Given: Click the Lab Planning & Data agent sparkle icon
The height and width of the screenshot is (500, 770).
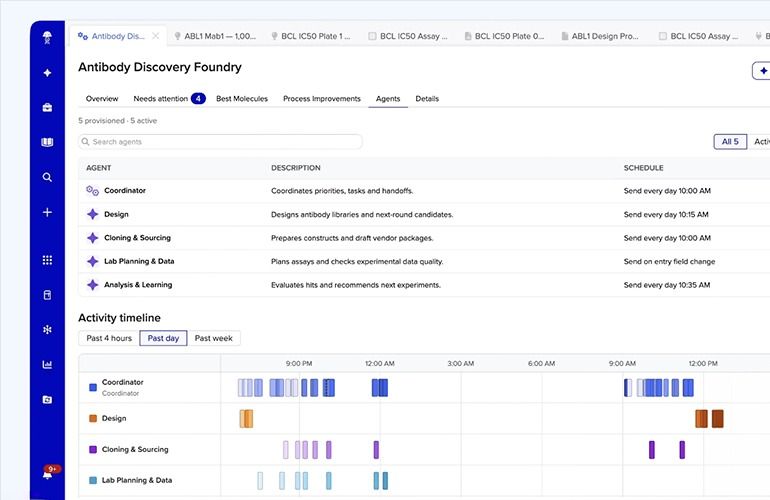Looking at the screenshot, I should coord(92,261).
